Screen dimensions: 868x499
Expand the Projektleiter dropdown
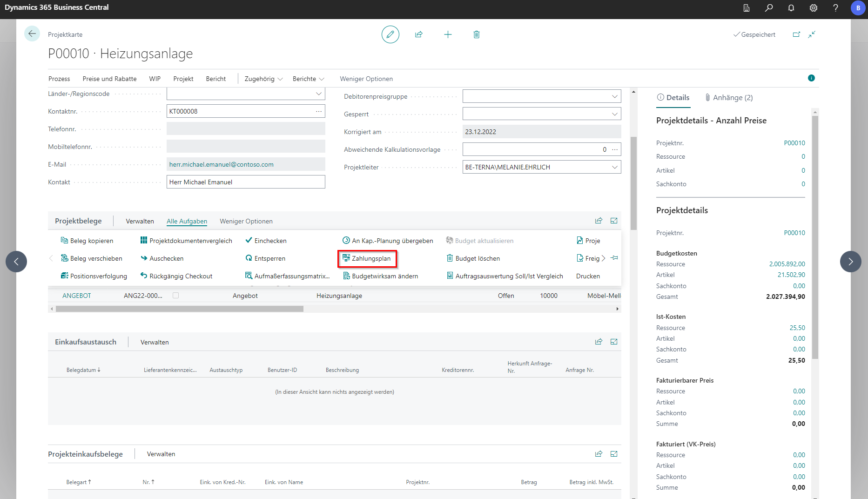tap(614, 167)
